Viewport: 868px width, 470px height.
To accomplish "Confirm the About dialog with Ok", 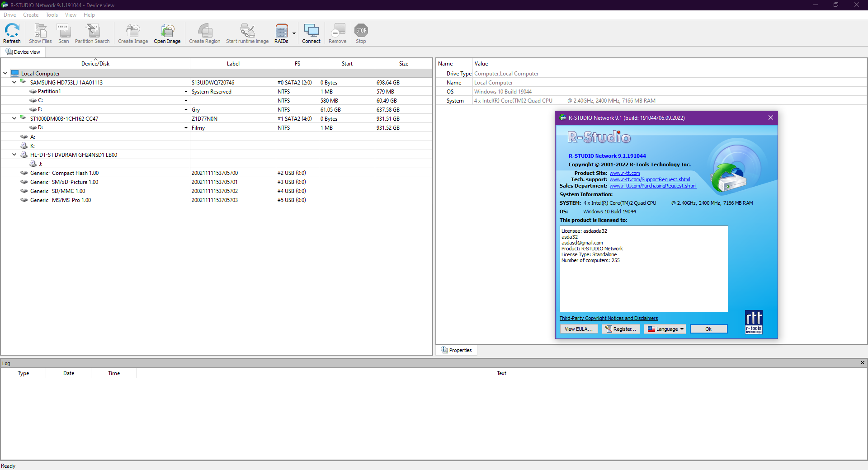I will (708, 329).
